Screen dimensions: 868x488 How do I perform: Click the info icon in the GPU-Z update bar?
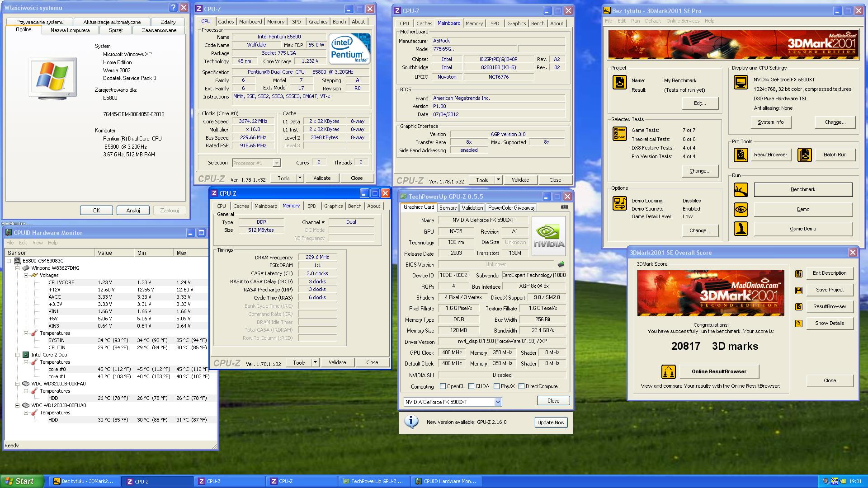411,422
